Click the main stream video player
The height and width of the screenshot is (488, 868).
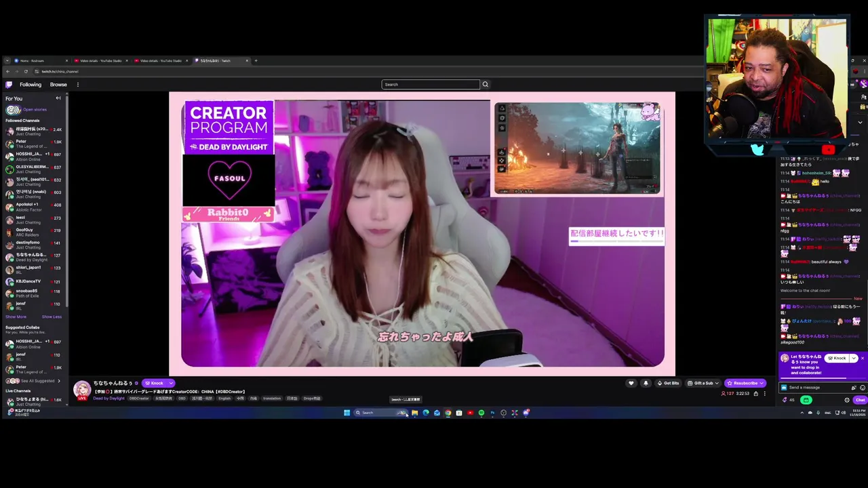[422, 234]
